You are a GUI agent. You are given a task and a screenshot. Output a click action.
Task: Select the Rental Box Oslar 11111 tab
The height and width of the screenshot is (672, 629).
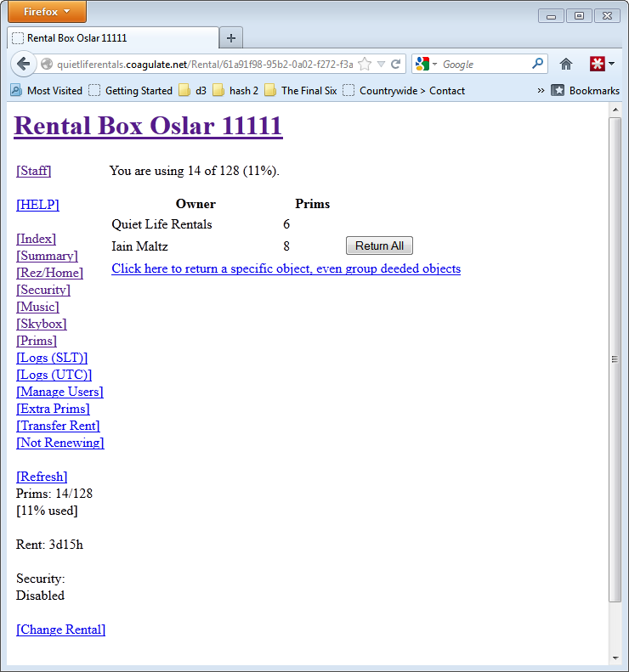coord(112,38)
